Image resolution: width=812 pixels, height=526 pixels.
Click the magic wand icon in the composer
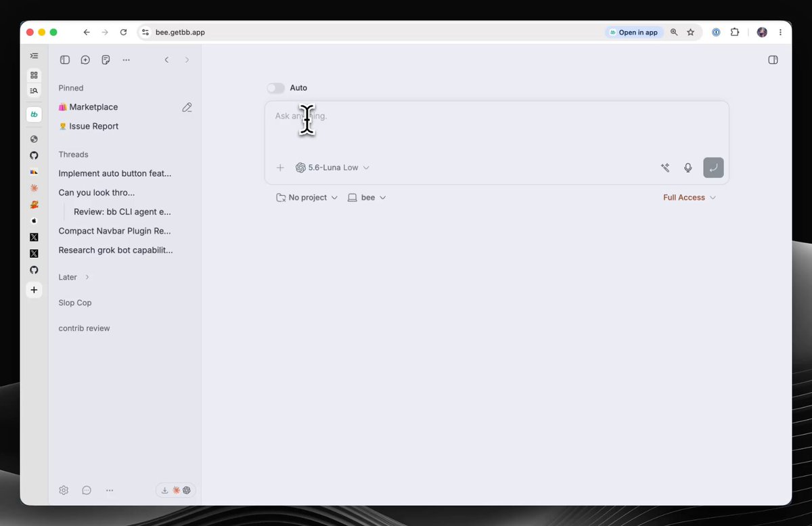[665, 168]
